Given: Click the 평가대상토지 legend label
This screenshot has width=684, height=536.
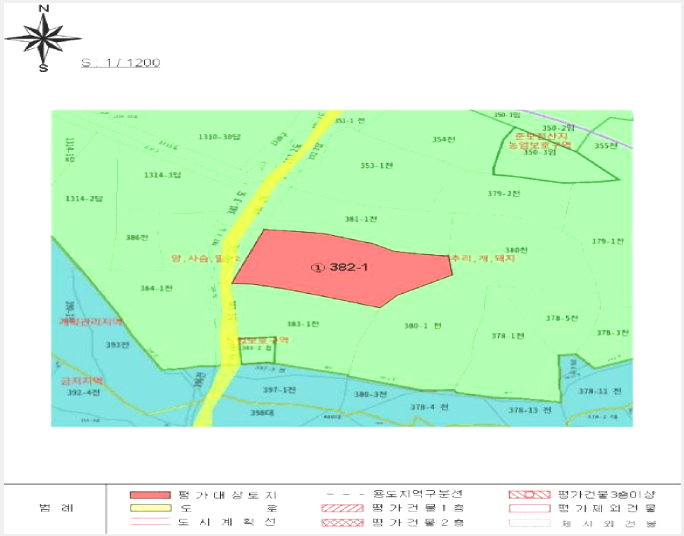Looking at the screenshot, I should tap(228, 495).
